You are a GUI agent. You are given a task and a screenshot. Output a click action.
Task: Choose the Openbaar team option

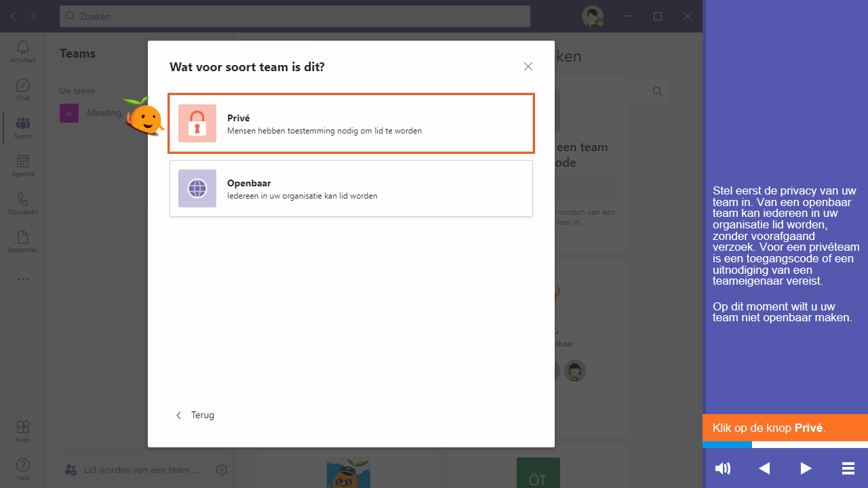pos(351,188)
